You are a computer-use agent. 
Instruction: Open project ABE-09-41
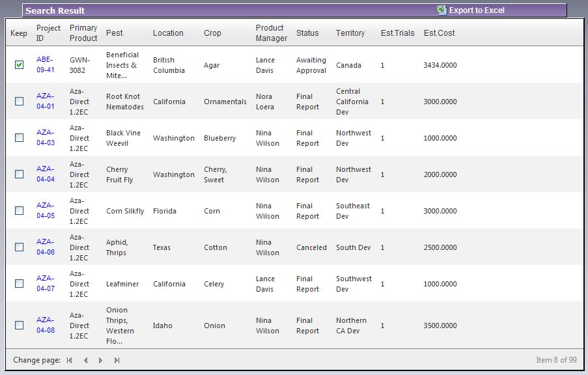coord(46,64)
